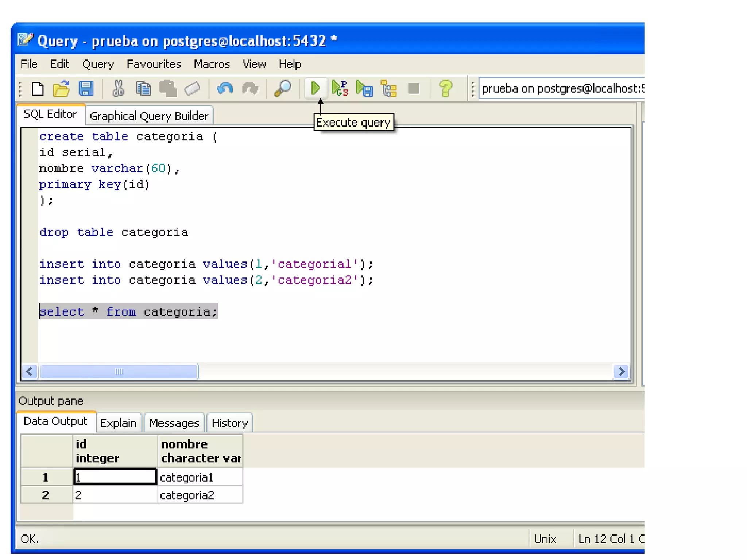Open a file with folder icon
The image size is (747, 560).
pos(61,89)
